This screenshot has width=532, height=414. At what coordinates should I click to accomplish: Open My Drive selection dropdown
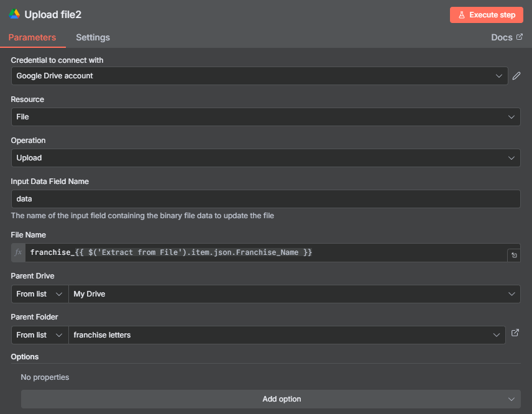(294, 294)
